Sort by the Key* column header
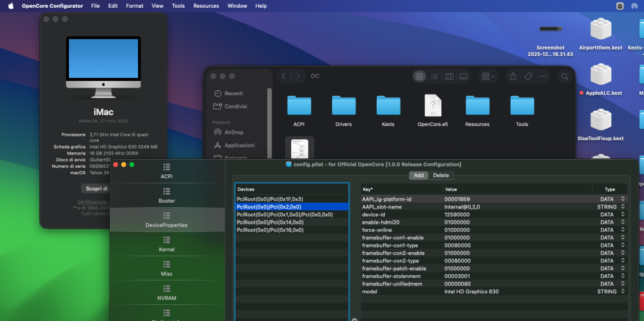The image size is (644, 321). 402,189
